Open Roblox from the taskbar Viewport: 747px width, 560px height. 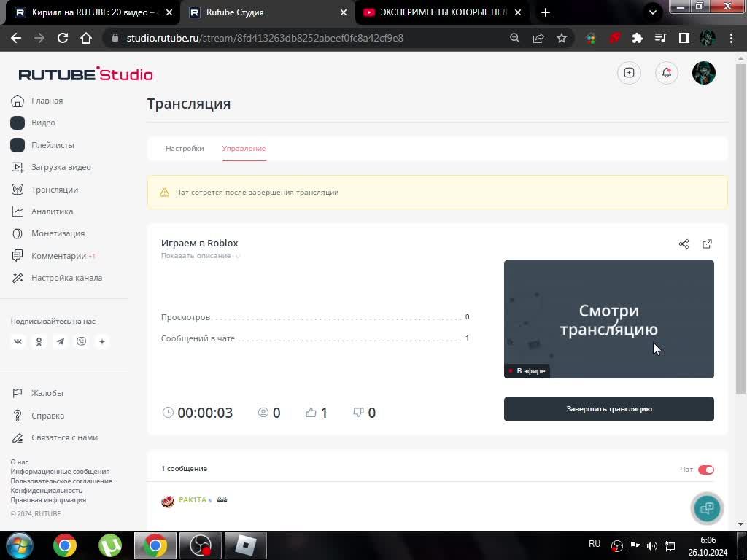pyautogui.click(x=246, y=545)
